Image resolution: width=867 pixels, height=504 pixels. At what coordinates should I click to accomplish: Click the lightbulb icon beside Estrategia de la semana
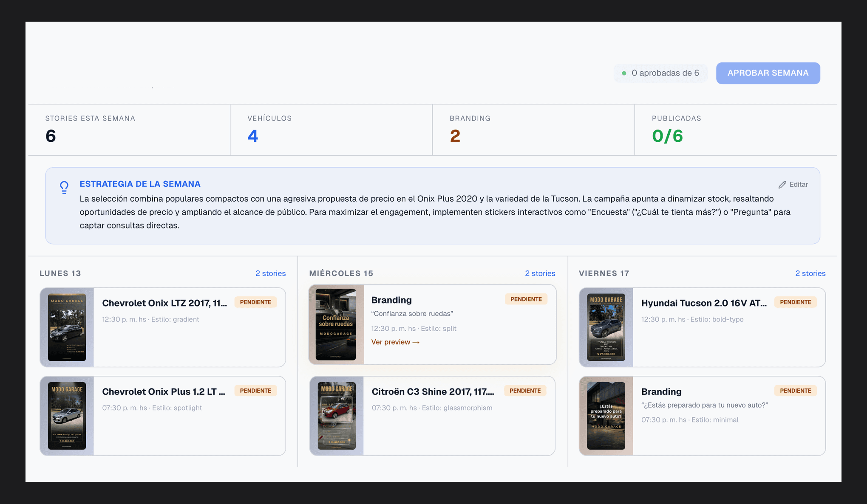64,187
